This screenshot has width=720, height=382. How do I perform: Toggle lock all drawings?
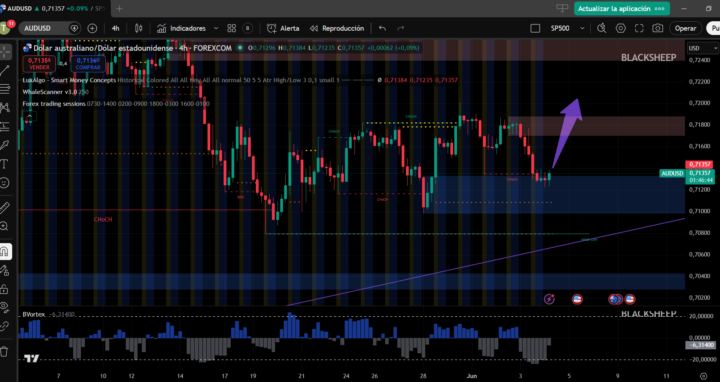(4, 289)
